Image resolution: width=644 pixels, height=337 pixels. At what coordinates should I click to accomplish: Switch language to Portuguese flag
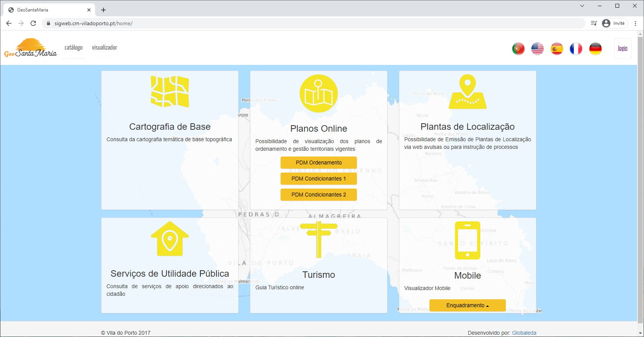(x=518, y=48)
